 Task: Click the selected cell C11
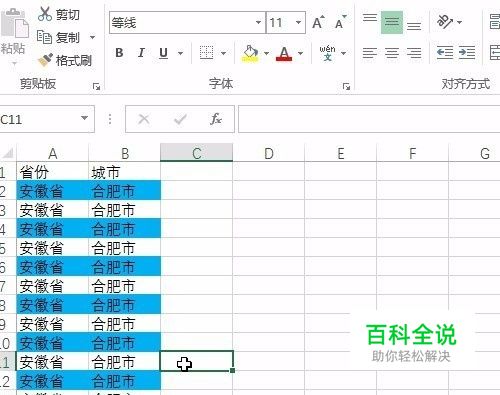tap(197, 361)
